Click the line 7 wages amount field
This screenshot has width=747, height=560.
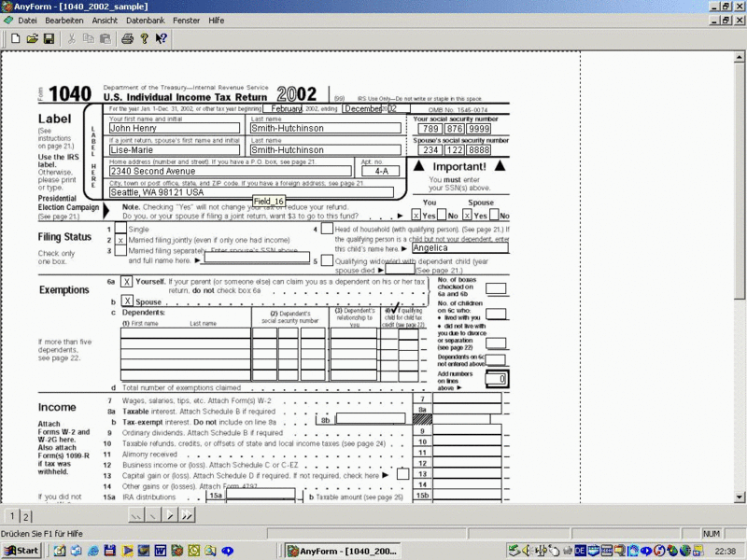pyautogui.click(x=467, y=399)
